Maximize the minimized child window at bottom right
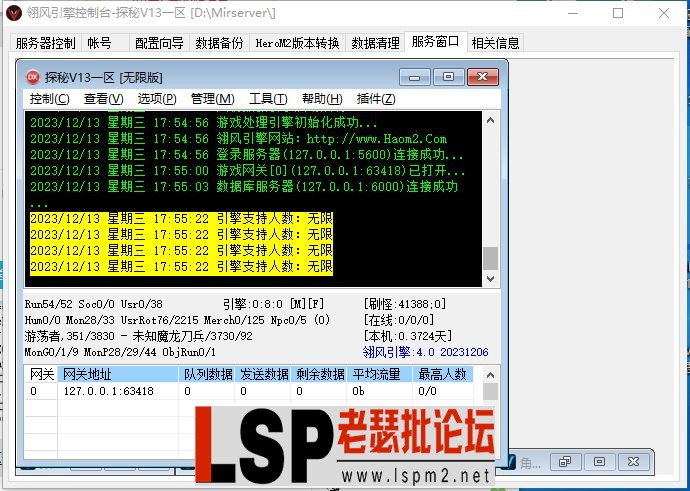This screenshot has height=491, width=690. (x=599, y=462)
